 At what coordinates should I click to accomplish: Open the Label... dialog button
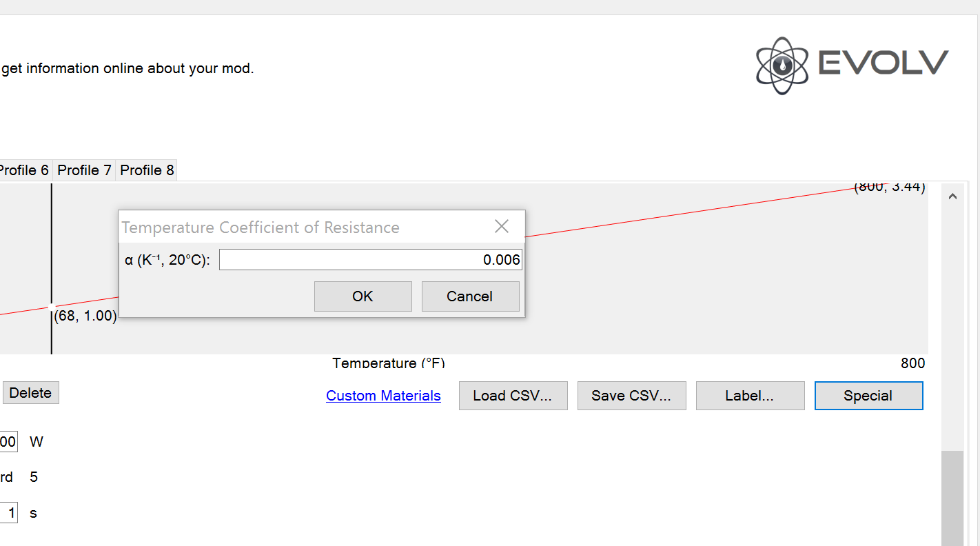click(x=750, y=396)
